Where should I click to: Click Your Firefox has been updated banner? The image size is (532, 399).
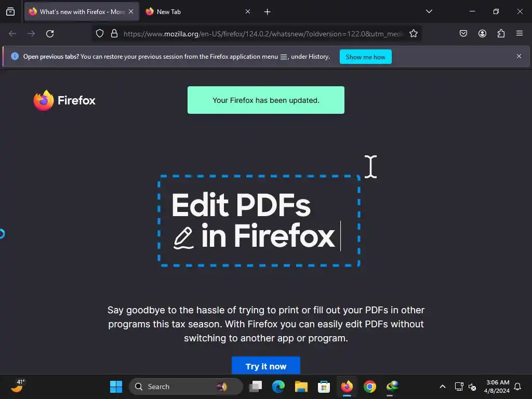(265, 100)
